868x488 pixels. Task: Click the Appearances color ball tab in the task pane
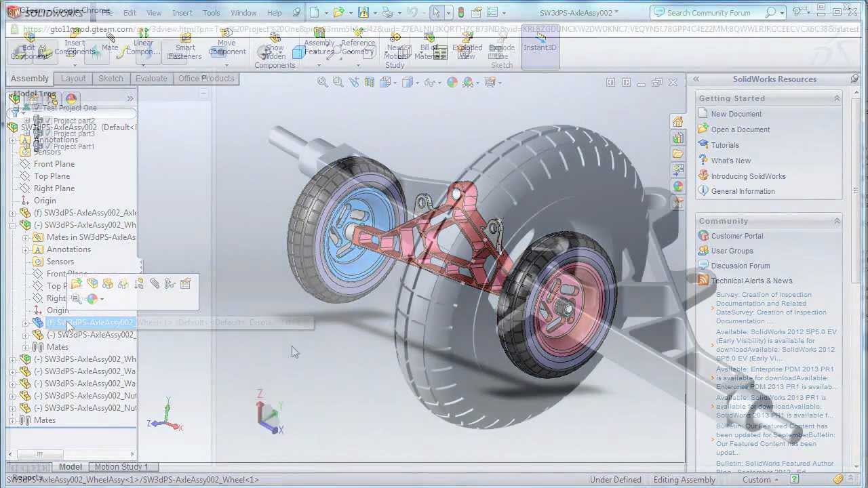(677, 186)
